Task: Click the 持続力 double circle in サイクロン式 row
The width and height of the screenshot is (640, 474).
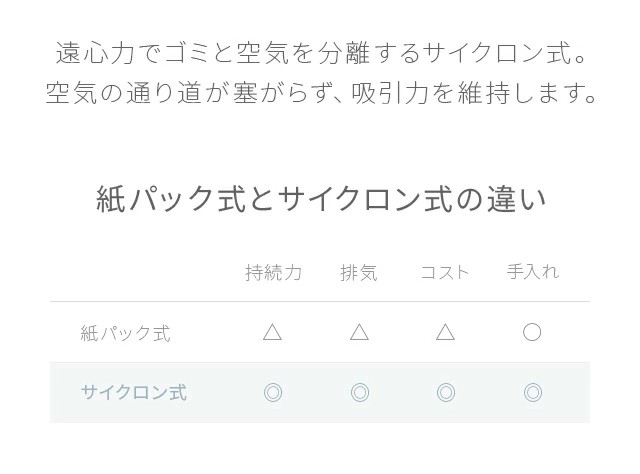Action: click(x=273, y=393)
